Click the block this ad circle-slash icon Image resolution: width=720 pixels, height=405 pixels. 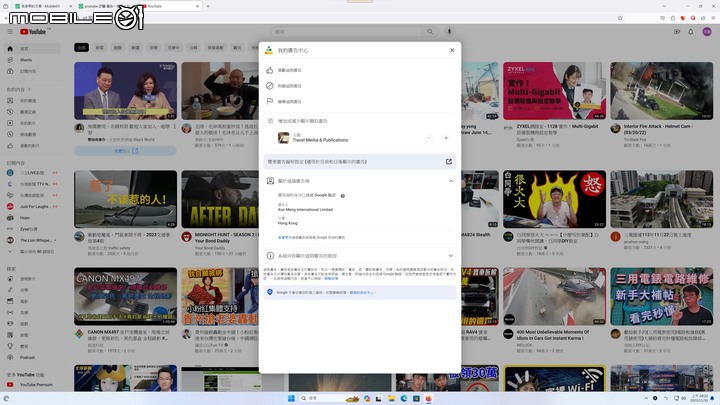click(x=270, y=86)
